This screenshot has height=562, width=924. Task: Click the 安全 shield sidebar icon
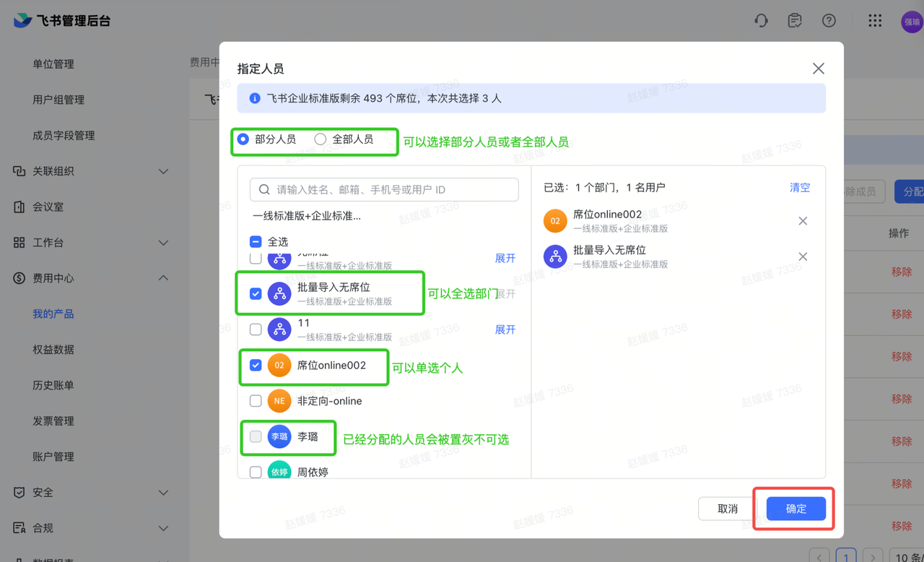(19, 492)
